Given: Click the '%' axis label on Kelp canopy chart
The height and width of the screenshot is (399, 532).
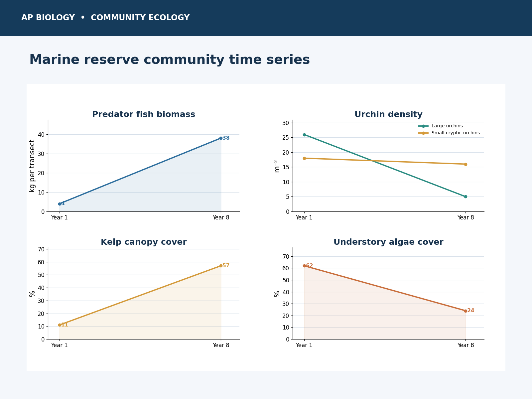Looking at the screenshot, I should coord(32,294).
